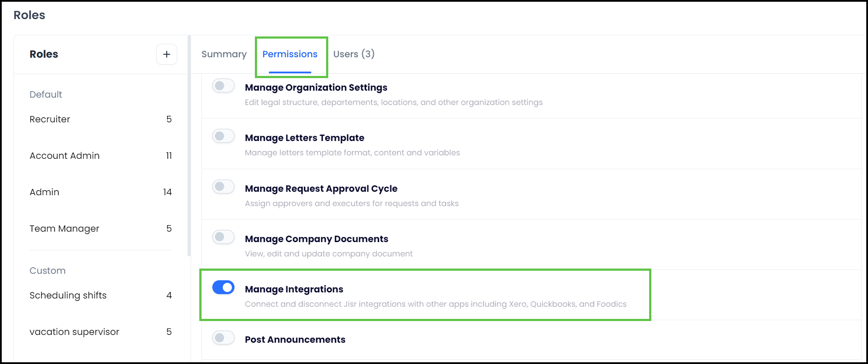Viewport: 868px width, 364px height.
Task: Click the Post Announcements permission label
Action: [295, 340]
